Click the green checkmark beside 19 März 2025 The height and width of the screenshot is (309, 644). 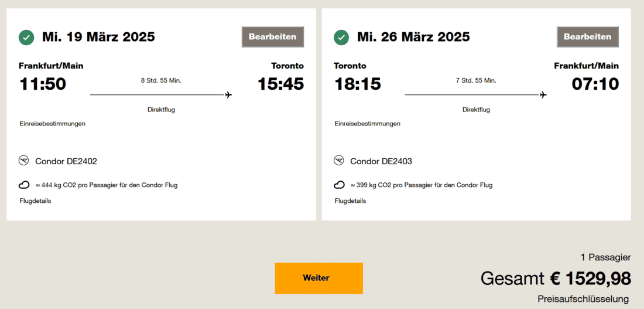click(26, 38)
